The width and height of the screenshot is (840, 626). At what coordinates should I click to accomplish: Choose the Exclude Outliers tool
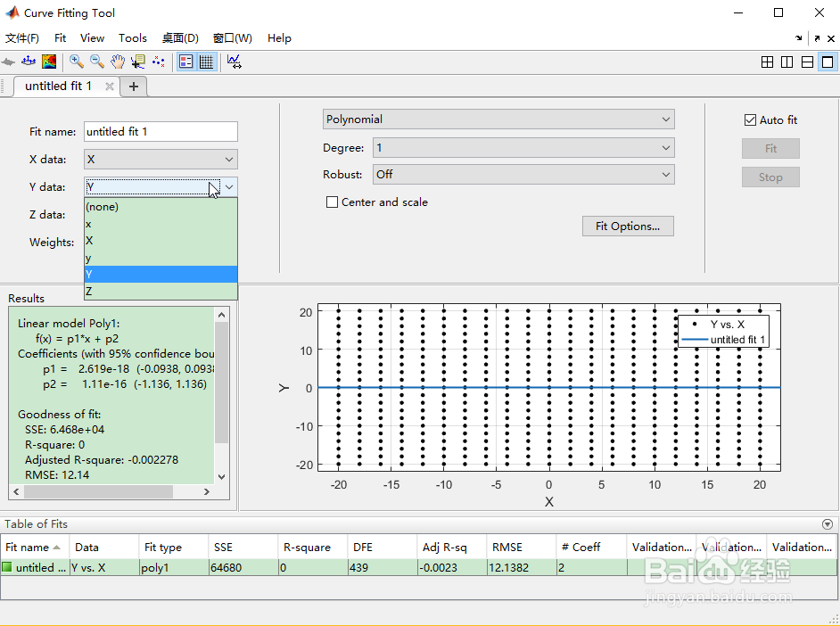[158, 62]
